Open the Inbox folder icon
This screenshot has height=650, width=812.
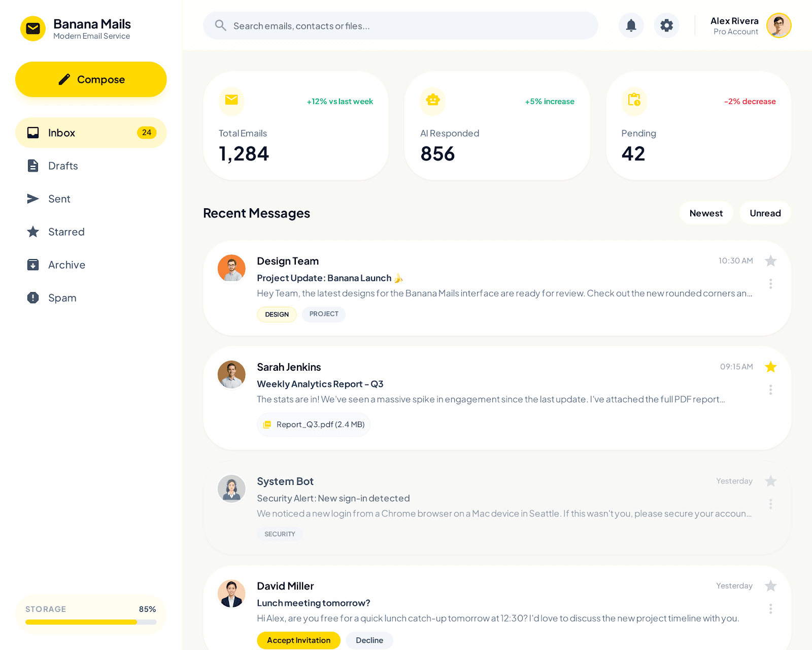(x=32, y=133)
